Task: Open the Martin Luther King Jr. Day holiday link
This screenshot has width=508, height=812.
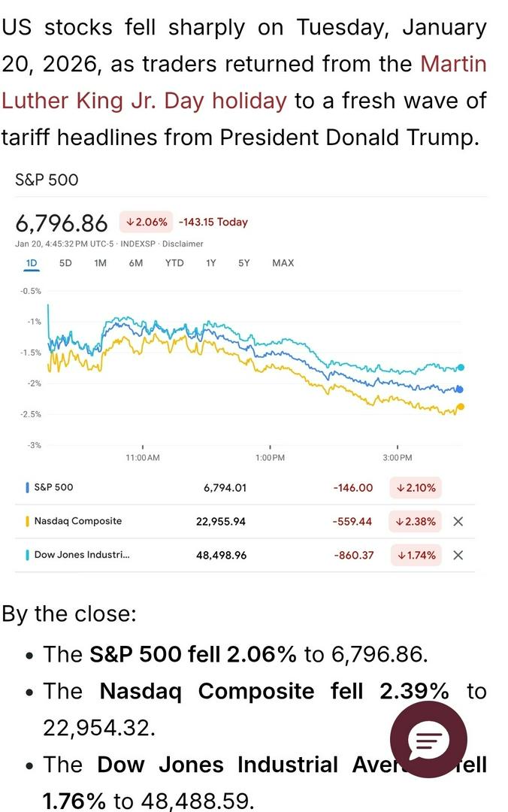Action: 143,101
